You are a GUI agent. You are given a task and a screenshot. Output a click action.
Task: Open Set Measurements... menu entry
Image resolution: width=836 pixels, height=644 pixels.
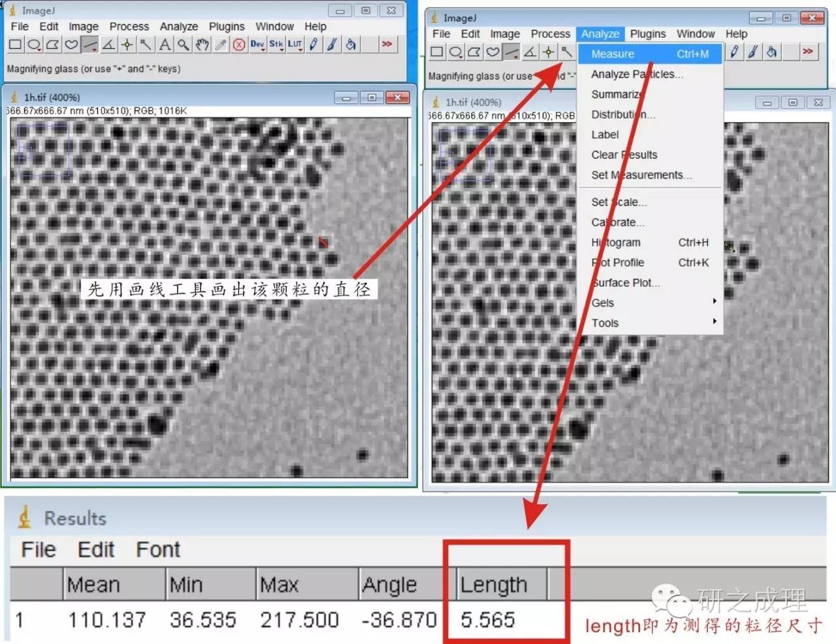point(651,176)
